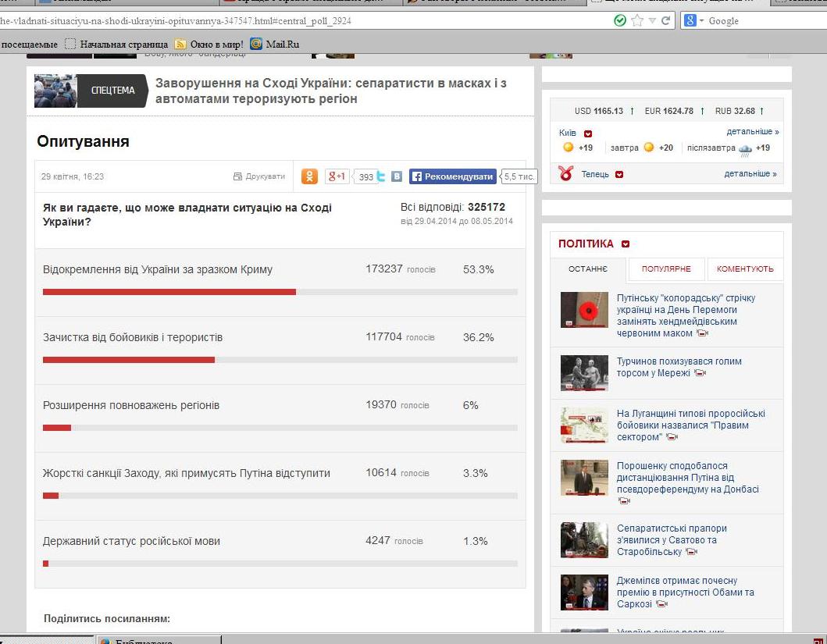Screen dimensions: 827x644
Task: Click the red bar for Відокремлення від України
Action: tap(169, 292)
